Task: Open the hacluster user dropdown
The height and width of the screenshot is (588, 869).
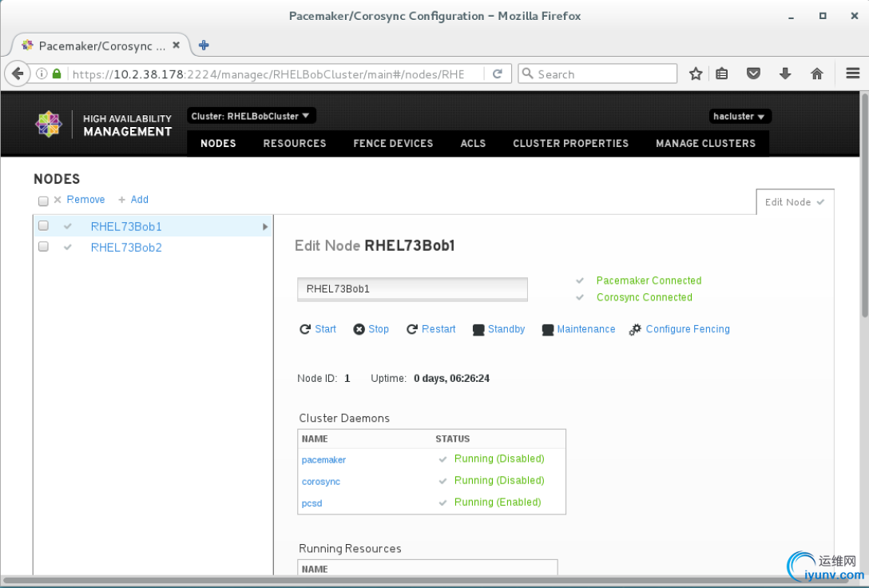Action: click(740, 117)
